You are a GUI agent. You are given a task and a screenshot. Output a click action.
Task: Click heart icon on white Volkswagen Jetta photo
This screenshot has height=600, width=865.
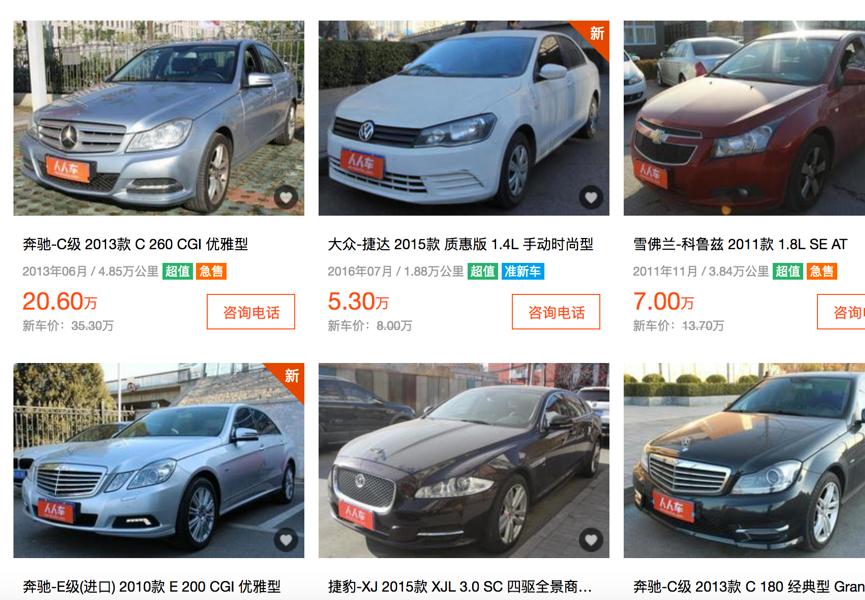tap(591, 197)
